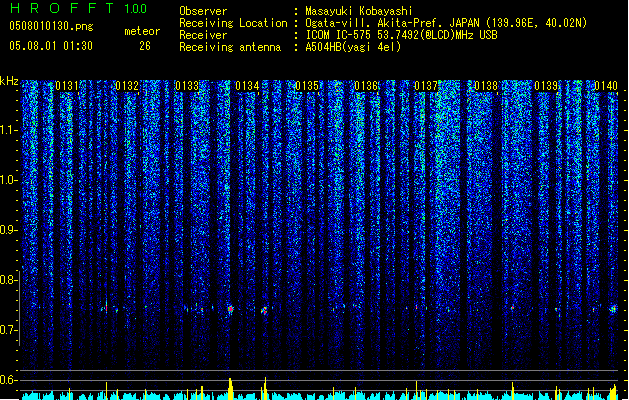This screenshot has height=400, width=629.
Task: Click the cyan meteor echo at 0140
Action: pyautogui.click(x=613, y=309)
